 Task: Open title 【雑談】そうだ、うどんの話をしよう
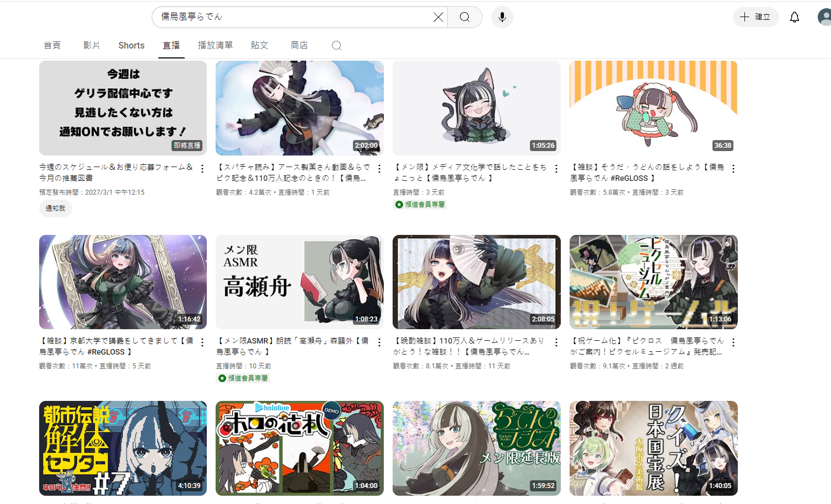coord(647,172)
